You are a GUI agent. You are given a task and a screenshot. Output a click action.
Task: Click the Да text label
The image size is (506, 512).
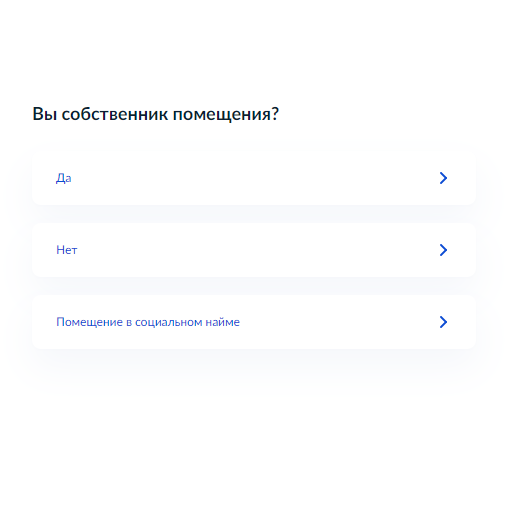click(x=63, y=178)
